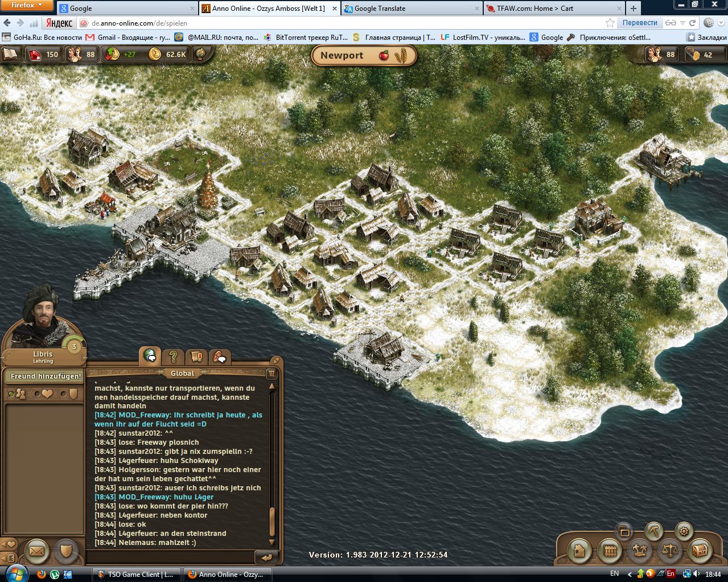Select the guild shield filter radio
The height and width of the screenshot is (582, 728).
coord(64,394)
